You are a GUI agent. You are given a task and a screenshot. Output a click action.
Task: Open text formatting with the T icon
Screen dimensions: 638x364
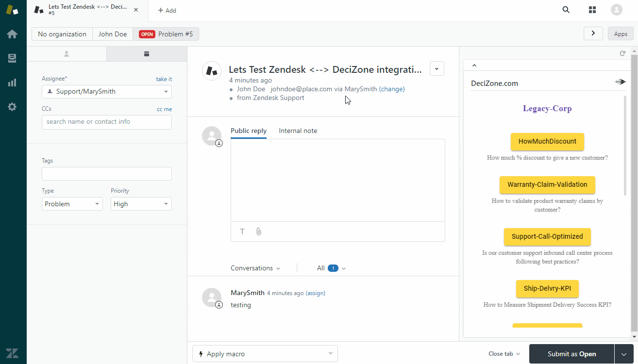pos(242,232)
